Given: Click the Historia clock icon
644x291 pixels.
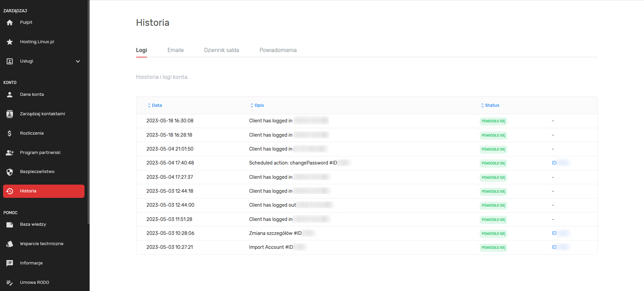Looking at the screenshot, I should (x=10, y=191).
